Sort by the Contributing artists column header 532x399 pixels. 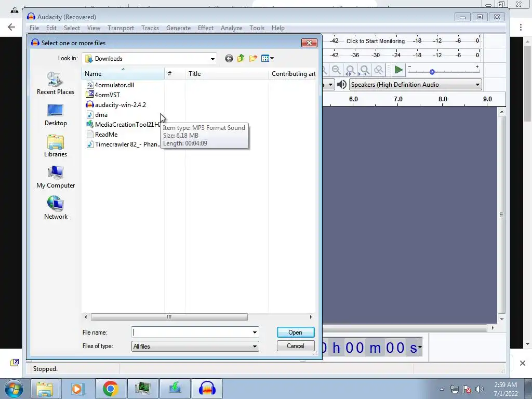[x=293, y=74]
